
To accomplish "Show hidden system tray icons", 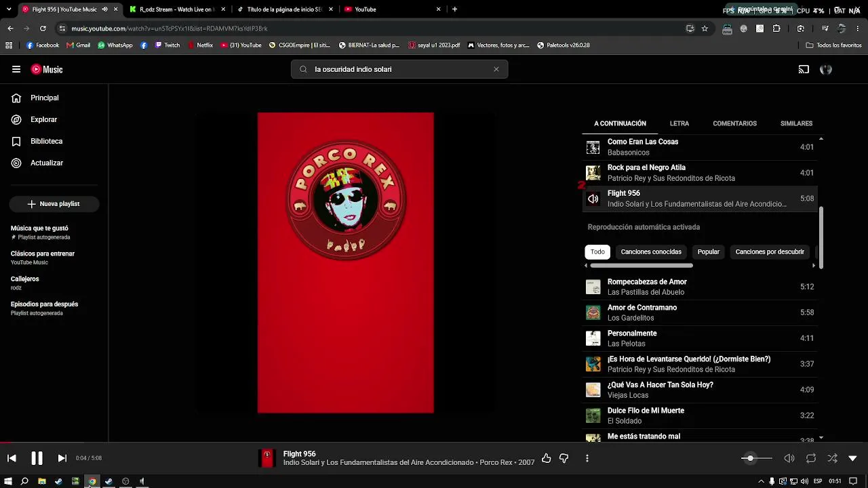I will click(761, 481).
